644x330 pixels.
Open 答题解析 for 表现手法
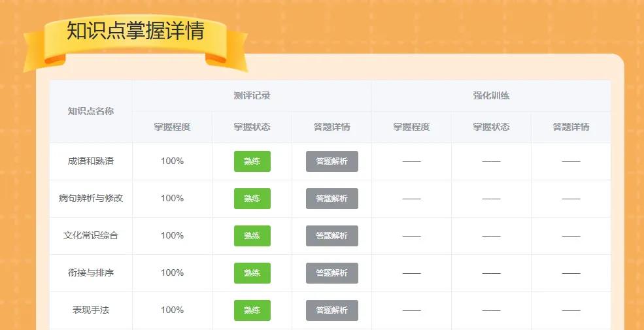(331, 310)
